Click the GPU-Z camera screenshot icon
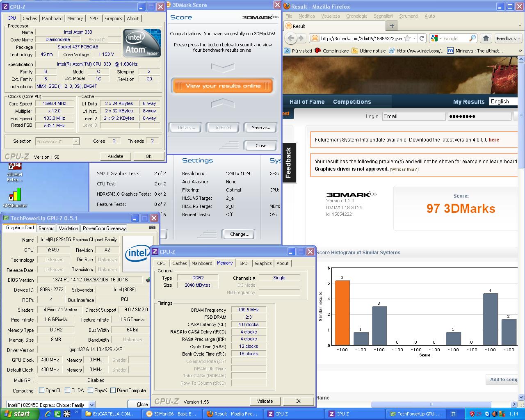 152,228
